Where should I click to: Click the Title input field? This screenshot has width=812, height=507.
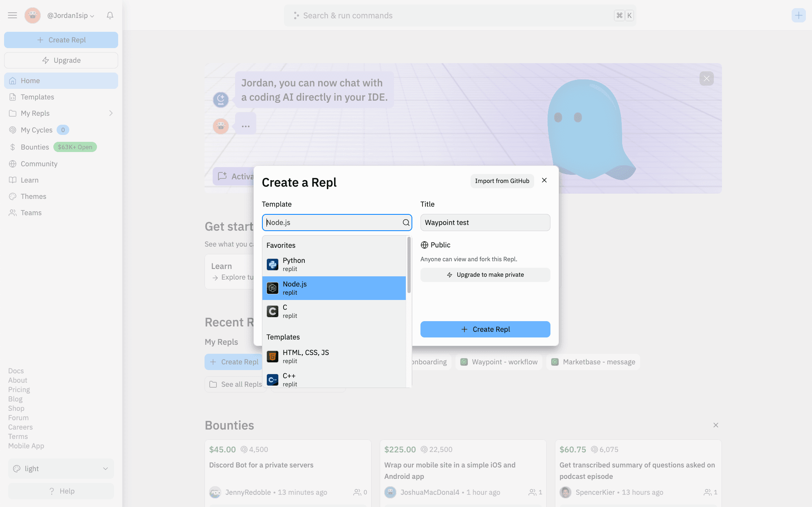point(485,223)
